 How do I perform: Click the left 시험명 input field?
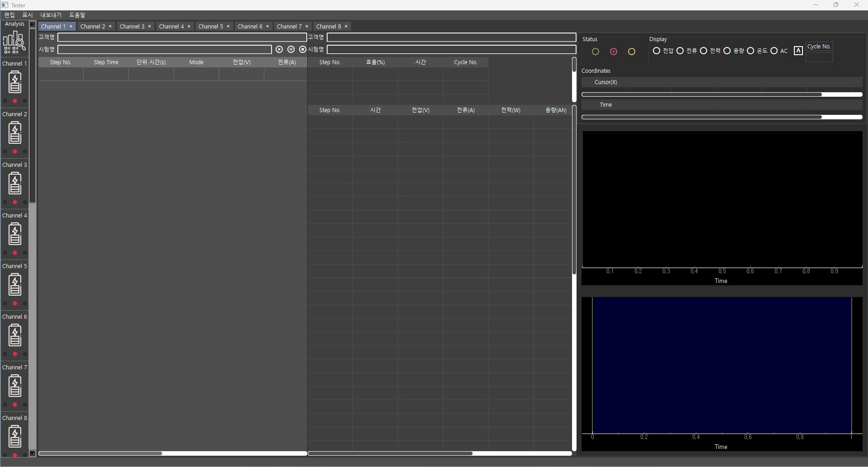[164, 49]
